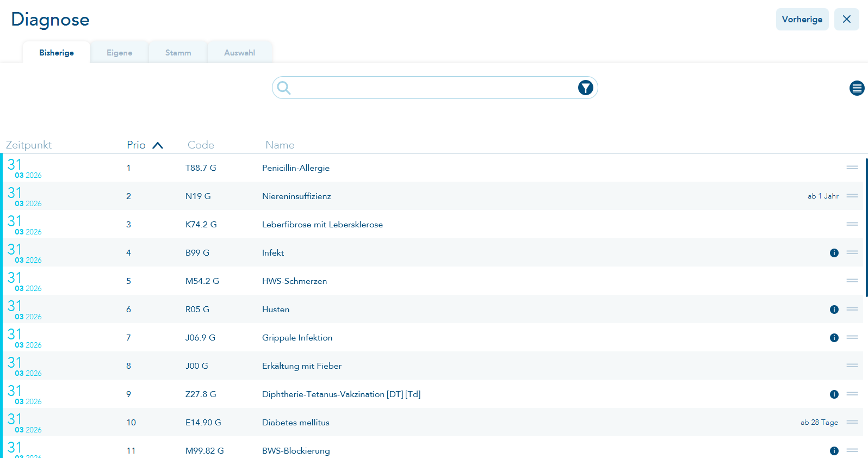Close the Diagnose dialog

[x=846, y=20]
